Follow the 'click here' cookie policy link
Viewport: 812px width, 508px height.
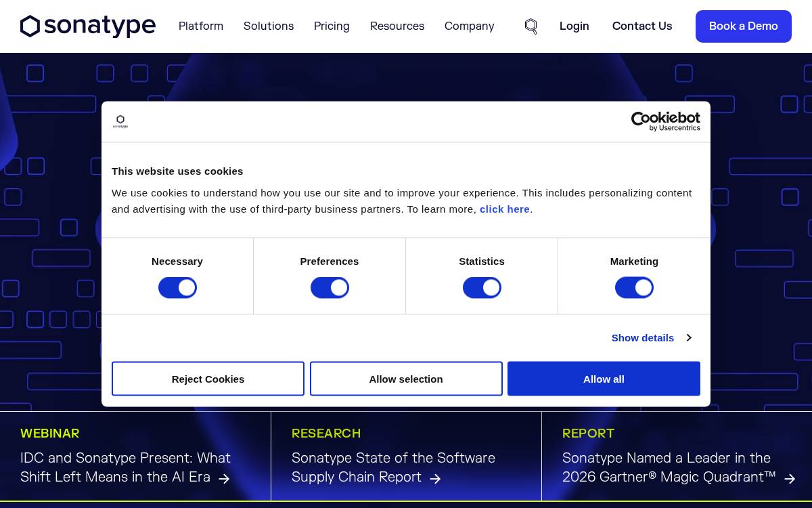505,209
